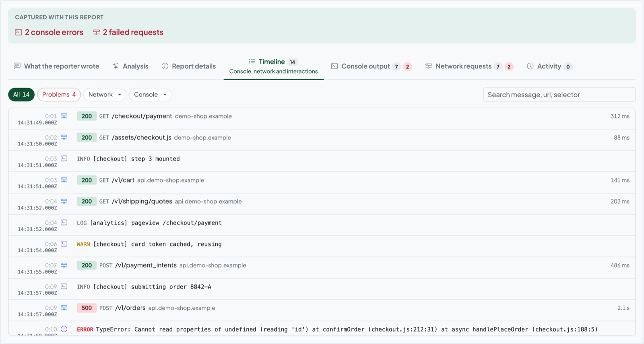Image resolution: width=644 pixels, height=344 pixels.
Task: Switch to the Analysis tab
Action: [x=130, y=66]
